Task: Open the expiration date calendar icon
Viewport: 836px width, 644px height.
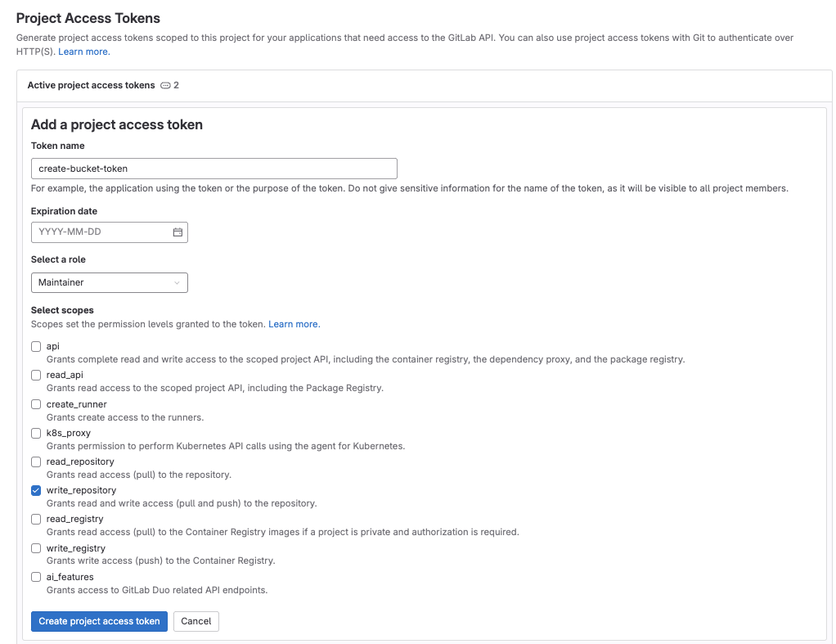Action: coord(178,232)
